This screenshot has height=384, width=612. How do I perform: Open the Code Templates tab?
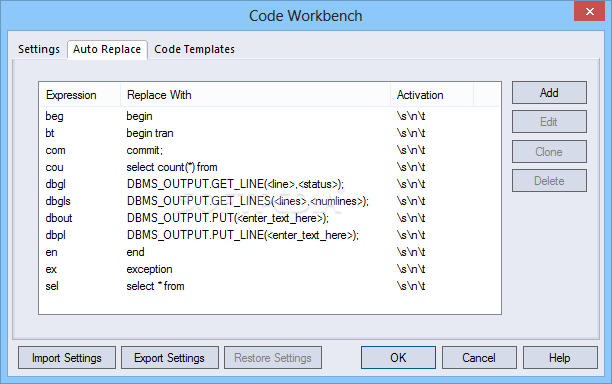pyautogui.click(x=194, y=49)
